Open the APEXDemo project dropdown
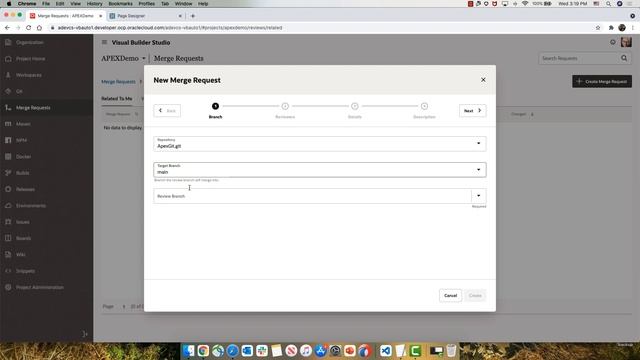Screen dimensions: 640x360 click(x=123, y=58)
